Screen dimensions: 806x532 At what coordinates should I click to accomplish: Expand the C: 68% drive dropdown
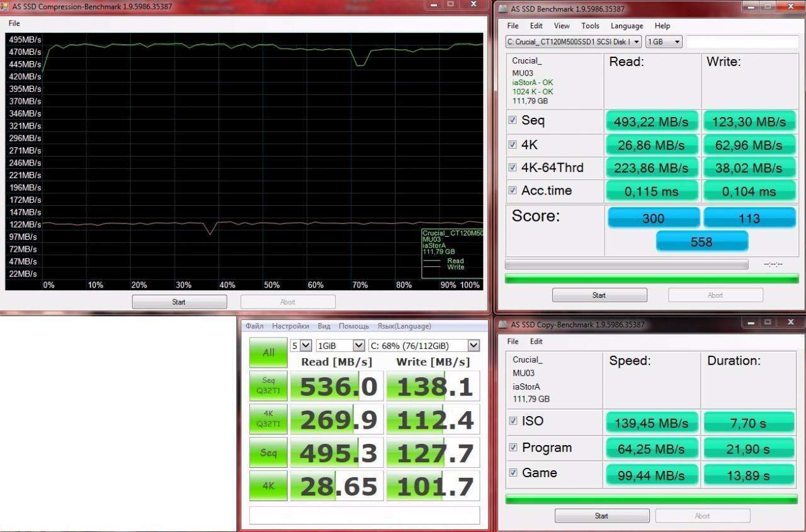coord(424,346)
